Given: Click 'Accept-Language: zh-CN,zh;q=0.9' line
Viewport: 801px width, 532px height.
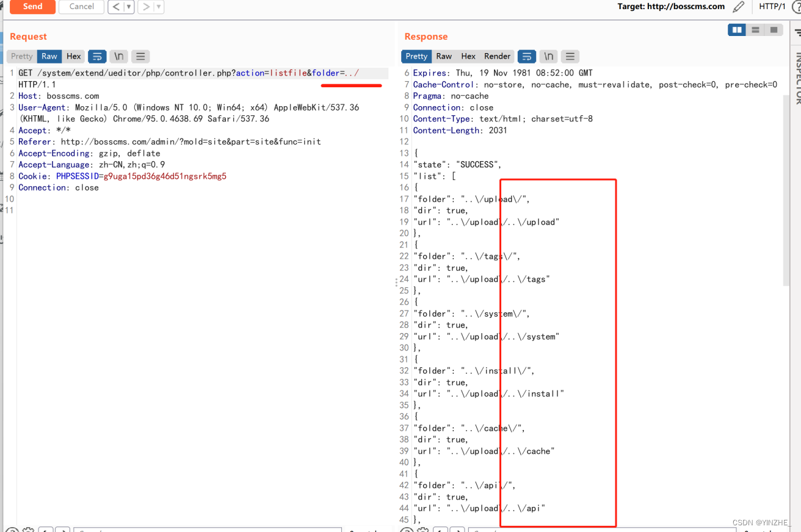Looking at the screenshot, I should (x=92, y=165).
